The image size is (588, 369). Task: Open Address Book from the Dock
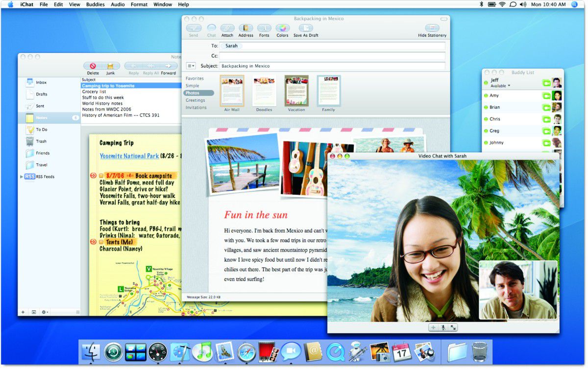tap(313, 352)
